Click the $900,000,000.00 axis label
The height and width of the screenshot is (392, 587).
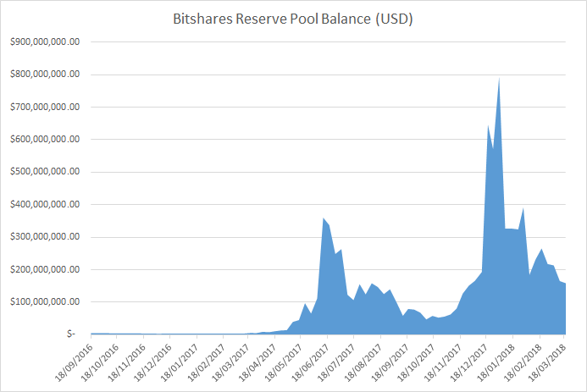45,41
